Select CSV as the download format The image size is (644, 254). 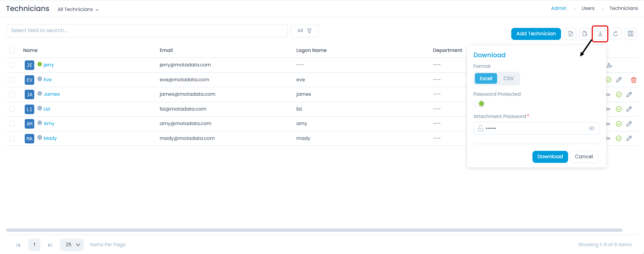tap(508, 78)
